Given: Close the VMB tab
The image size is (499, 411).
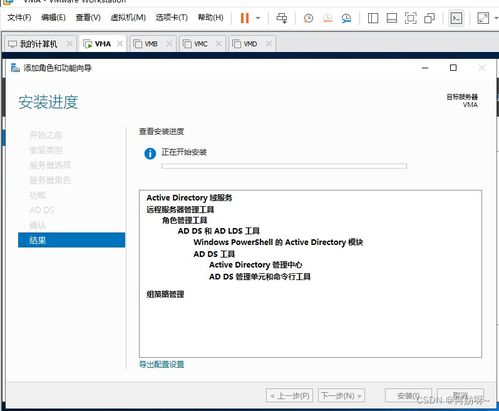Looking at the screenshot, I should click(169, 44).
